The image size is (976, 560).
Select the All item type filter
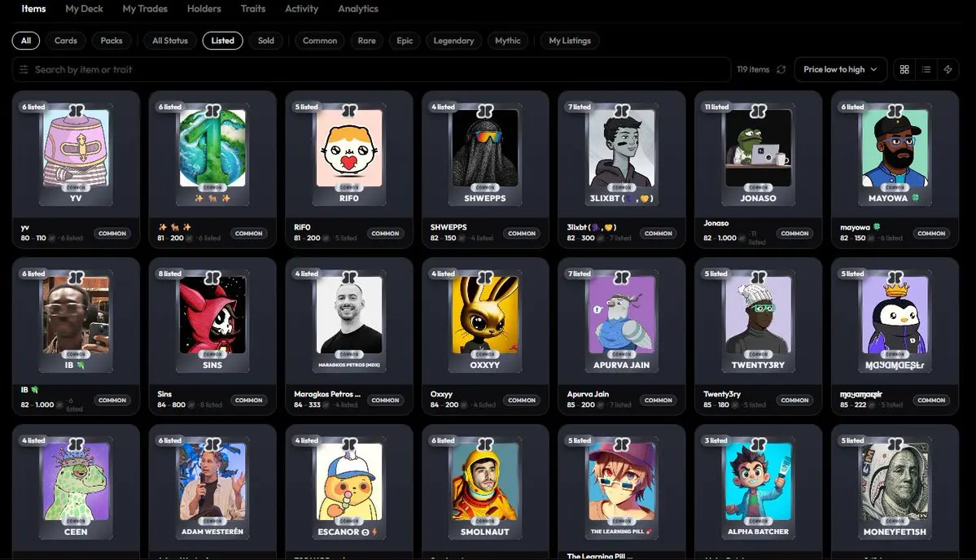click(x=26, y=41)
